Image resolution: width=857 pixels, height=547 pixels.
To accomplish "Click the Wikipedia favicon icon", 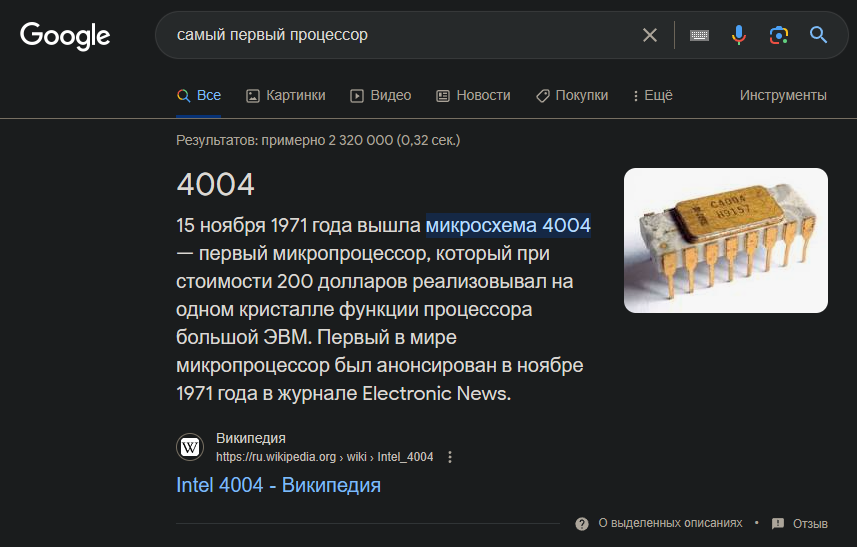I will click(x=190, y=448).
